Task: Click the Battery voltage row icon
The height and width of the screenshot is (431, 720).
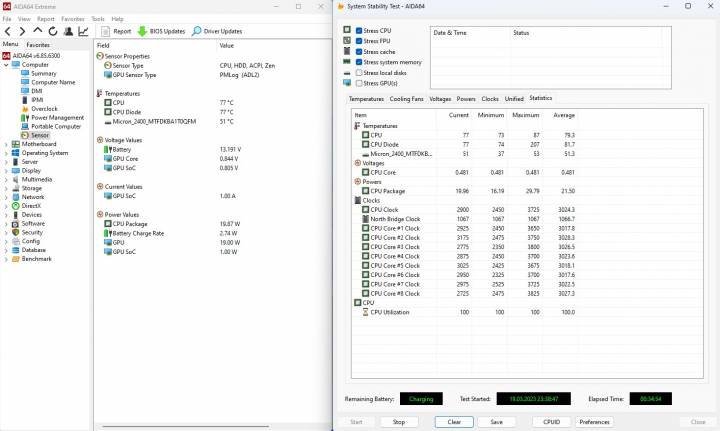Action: [108, 149]
